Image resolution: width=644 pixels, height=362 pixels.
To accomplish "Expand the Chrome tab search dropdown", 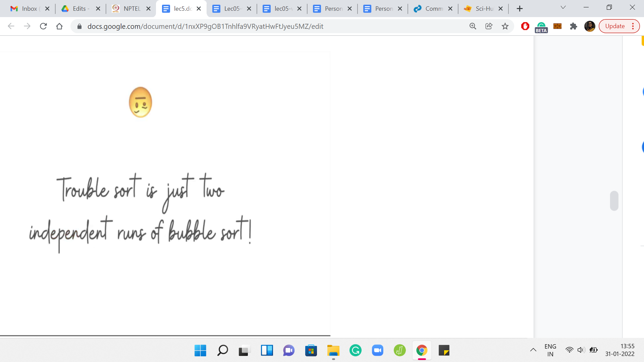I will [x=563, y=7].
